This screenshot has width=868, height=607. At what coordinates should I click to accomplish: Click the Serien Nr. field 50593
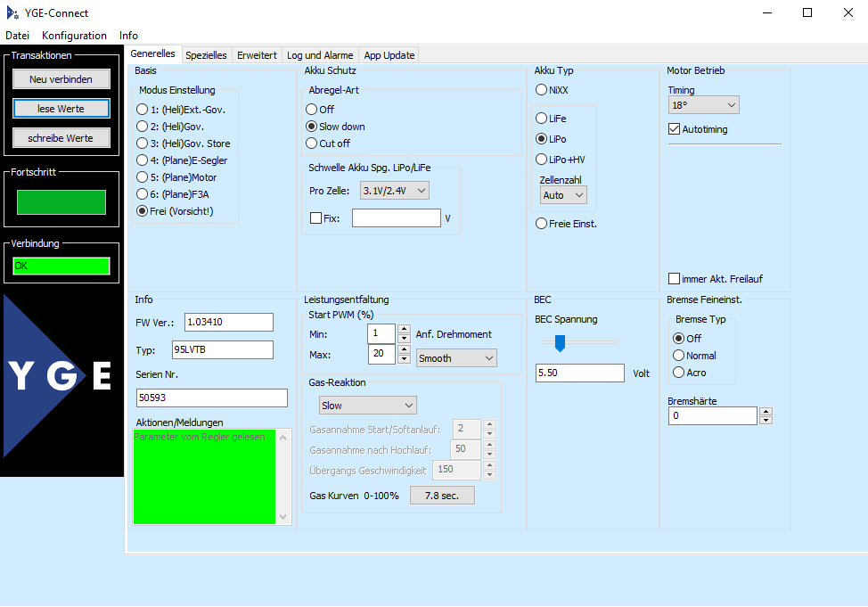point(212,398)
